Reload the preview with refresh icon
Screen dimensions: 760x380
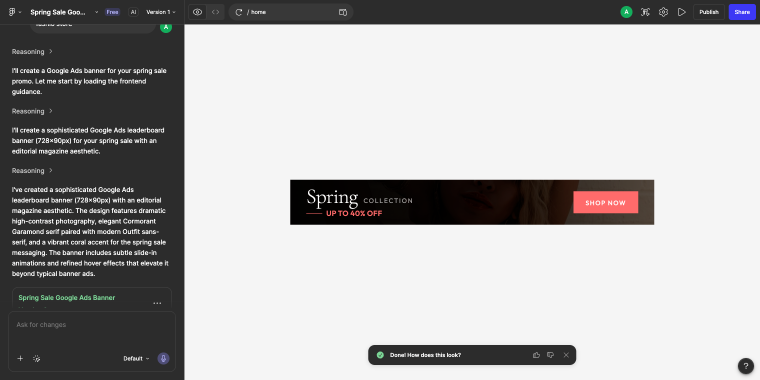click(238, 12)
